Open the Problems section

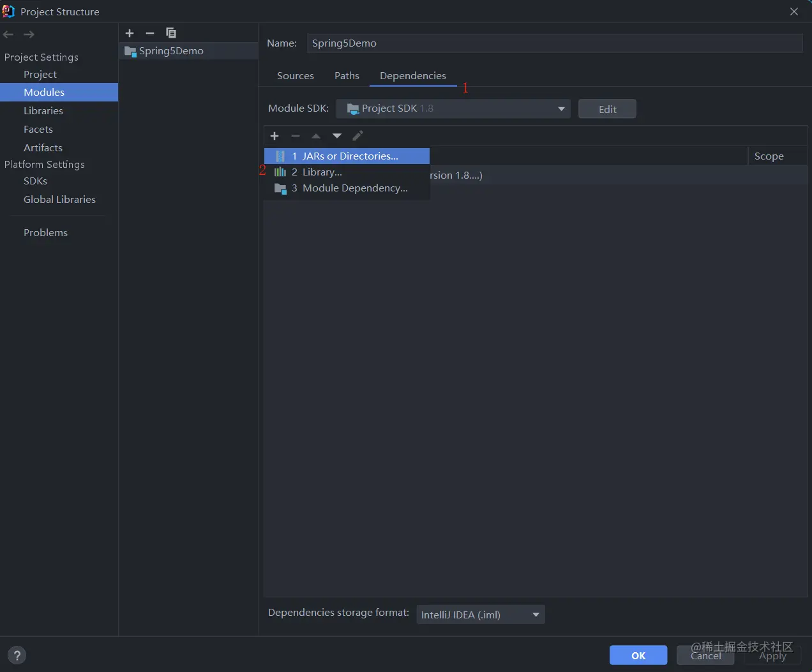(x=46, y=233)
